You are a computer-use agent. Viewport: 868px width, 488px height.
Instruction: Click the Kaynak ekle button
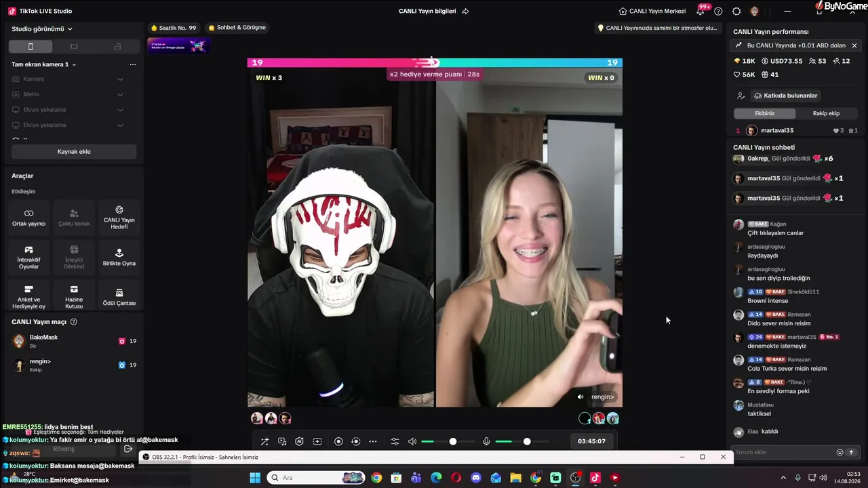[x=74, y=152]
